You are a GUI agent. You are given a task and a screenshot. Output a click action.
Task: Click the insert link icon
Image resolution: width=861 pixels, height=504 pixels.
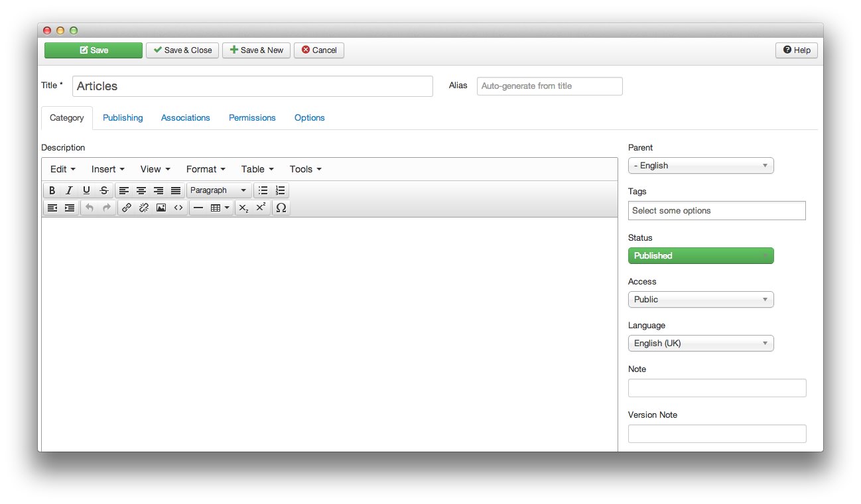(127, 208)
